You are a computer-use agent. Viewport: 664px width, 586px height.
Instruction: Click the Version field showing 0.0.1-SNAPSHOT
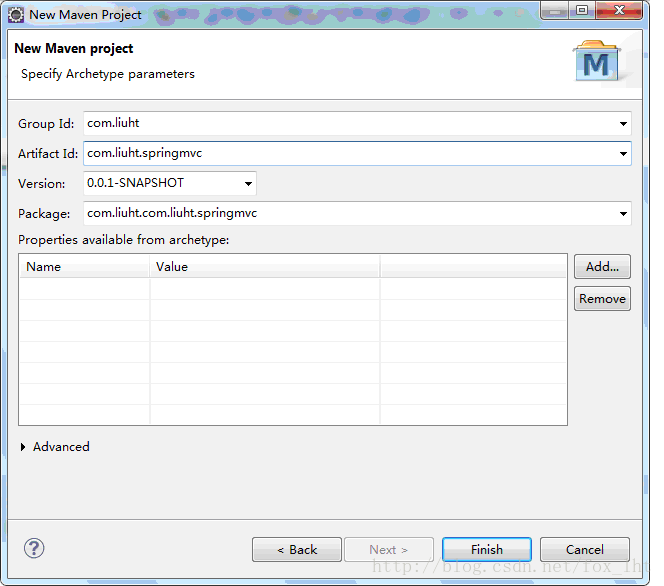(170, 184)
